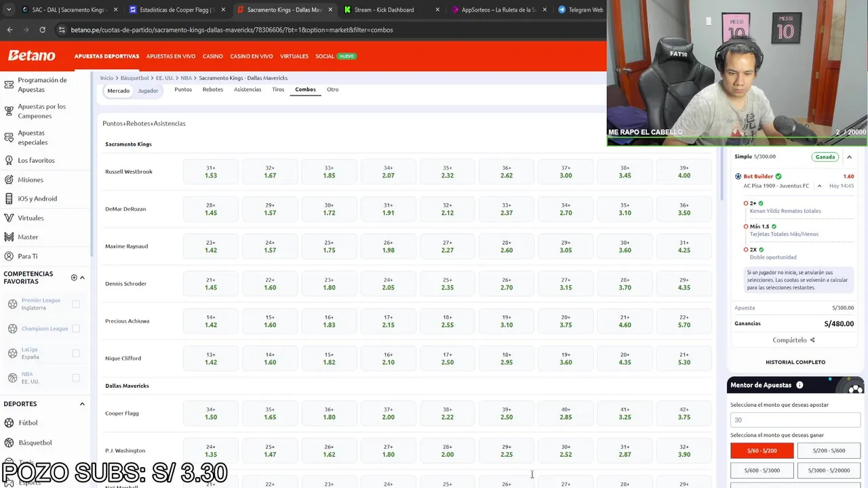This screenshot has height=488, width=868.
Task: Check LaLiga España checkbox
Action: (x=76, y=353)
